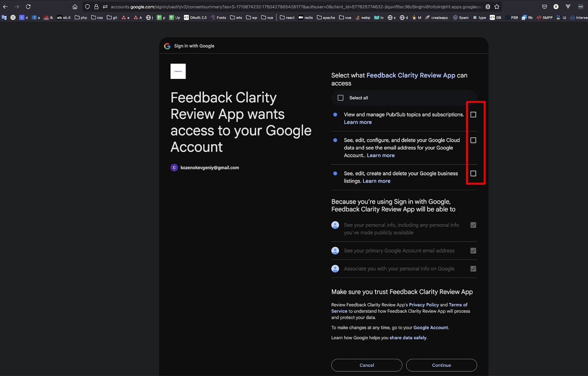Go back using the browser back arrow
The height and width of the screenshot is (376, 588).
[x=6, y=7]
